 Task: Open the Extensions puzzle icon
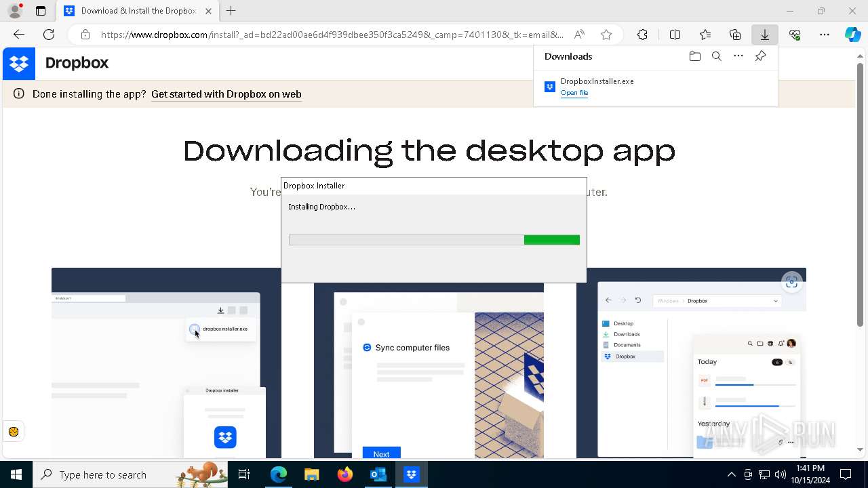coord(642,35)
